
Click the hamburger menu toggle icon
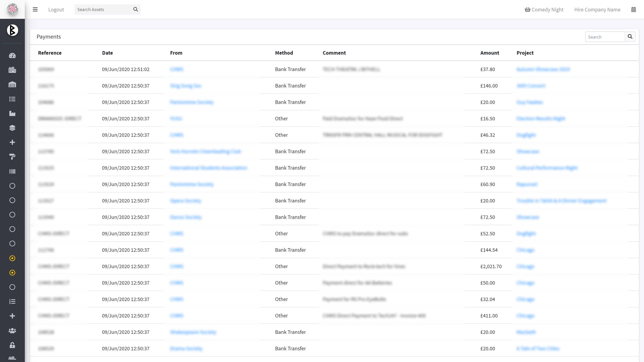(35, 10)
